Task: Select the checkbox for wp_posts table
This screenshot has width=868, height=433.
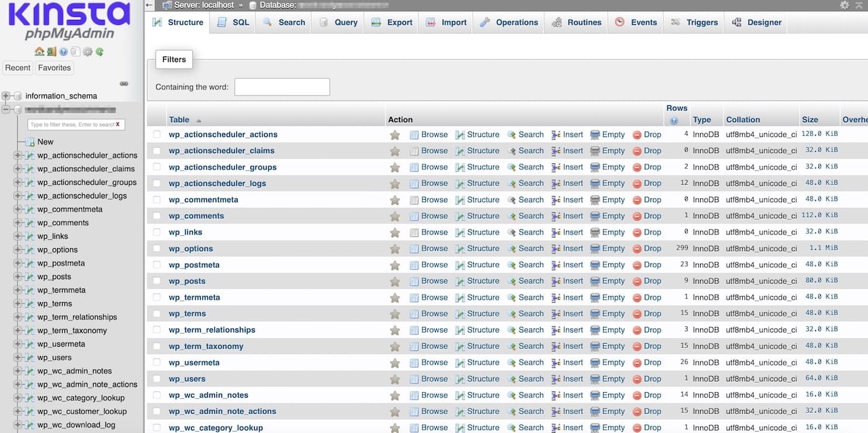Action: tap(156, 280)
